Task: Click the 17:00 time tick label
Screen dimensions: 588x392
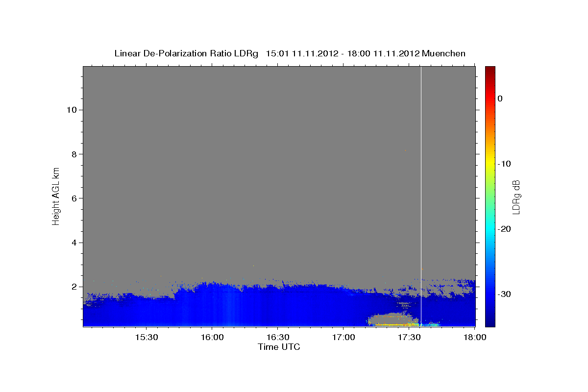Action: click(343, 338)
